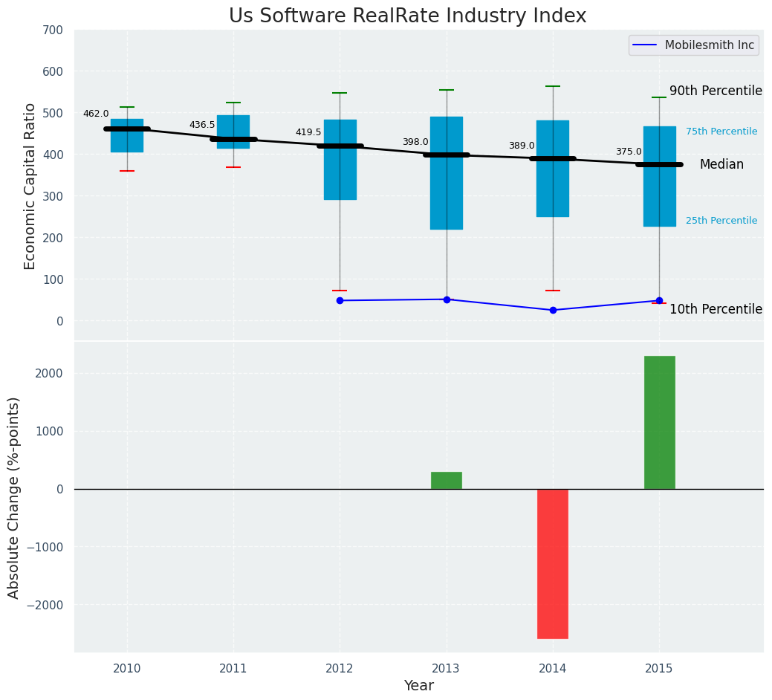Click the 10th Percentile annotation
772x700 pixels.
[x=716, y=309]
